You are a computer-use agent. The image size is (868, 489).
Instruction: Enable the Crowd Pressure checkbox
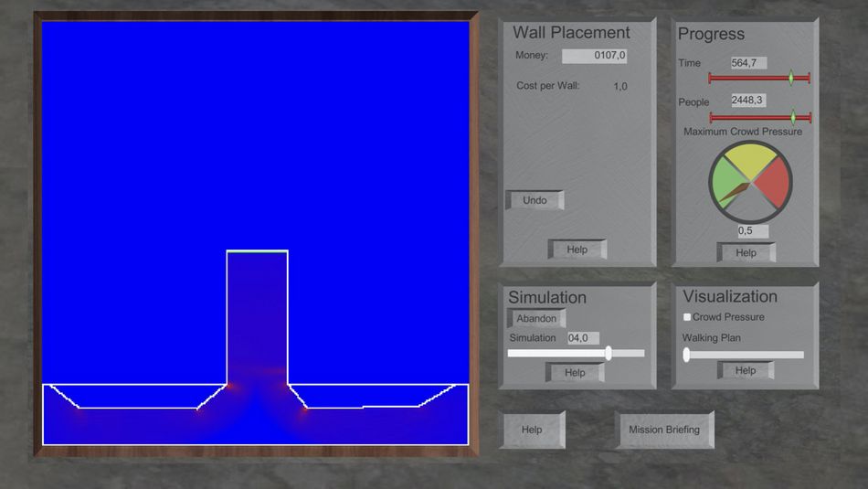(x=687, y=317)
